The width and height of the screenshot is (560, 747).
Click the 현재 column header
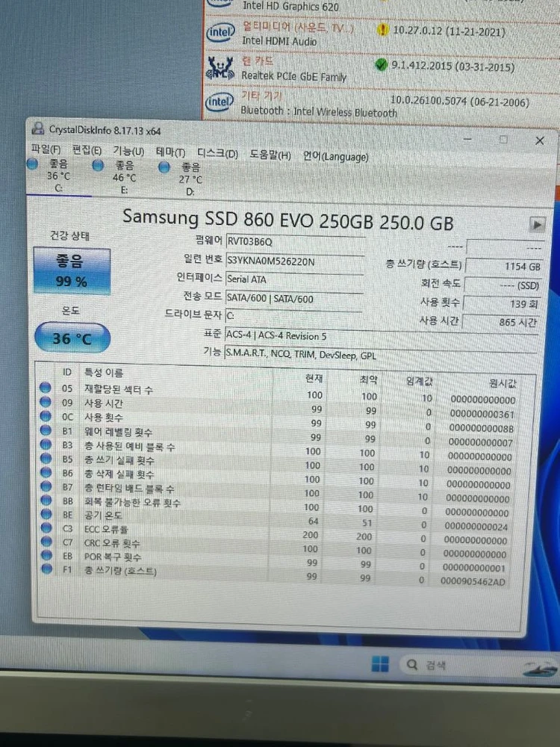tap(314, 378)
